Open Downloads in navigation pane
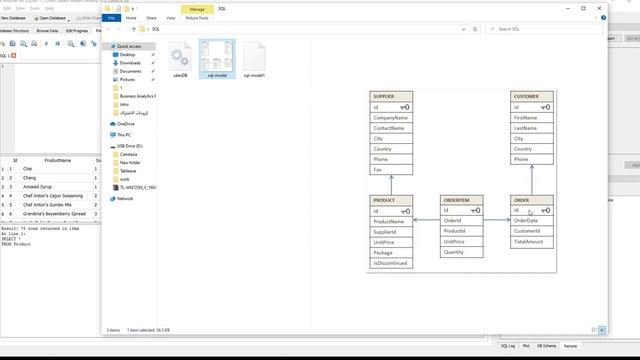The height and width of the screenshot is (360, 640). 130,63
